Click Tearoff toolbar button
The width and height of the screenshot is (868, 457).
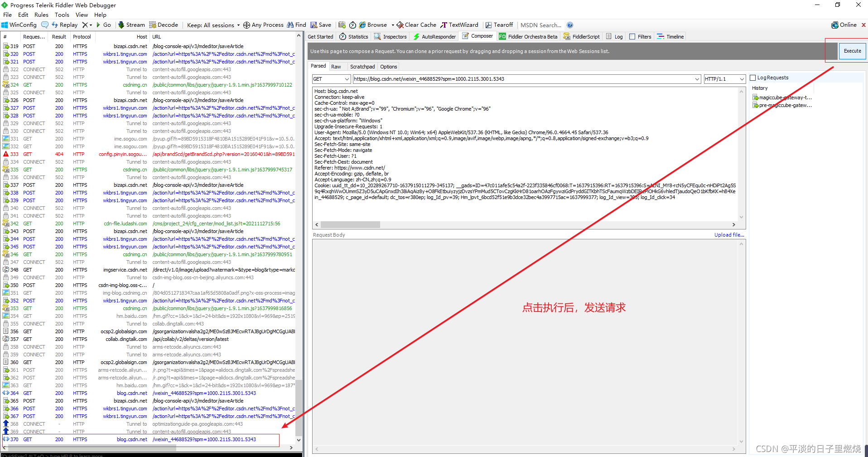click(x=499, y=25)
